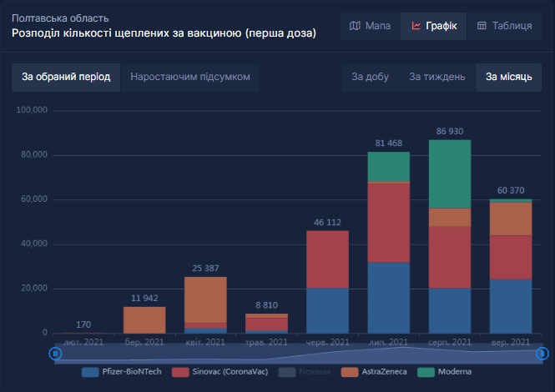Viewport: 555px width, 392px height.
Task: Click the total label '60 370'
Action: tap(511, 190)
